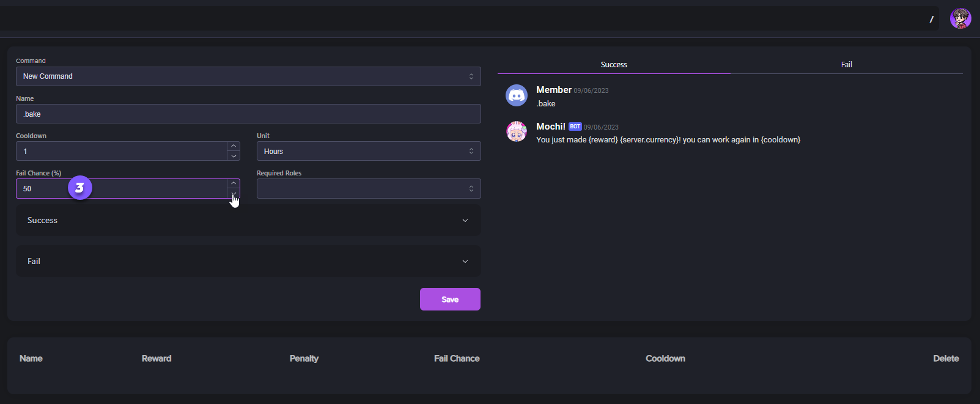This screenshot has height=404, width=980.
Task: Click the Save button
Action: tap(450, 299)
